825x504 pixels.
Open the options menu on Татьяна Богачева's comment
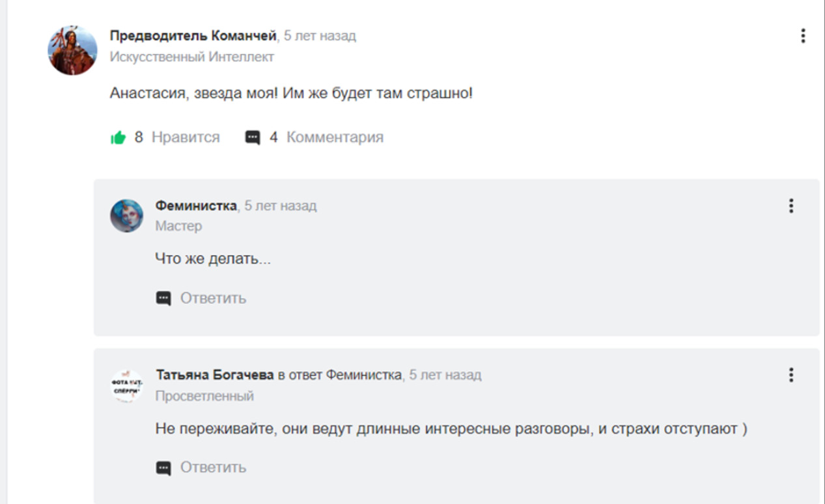click(x=792, y=376)
